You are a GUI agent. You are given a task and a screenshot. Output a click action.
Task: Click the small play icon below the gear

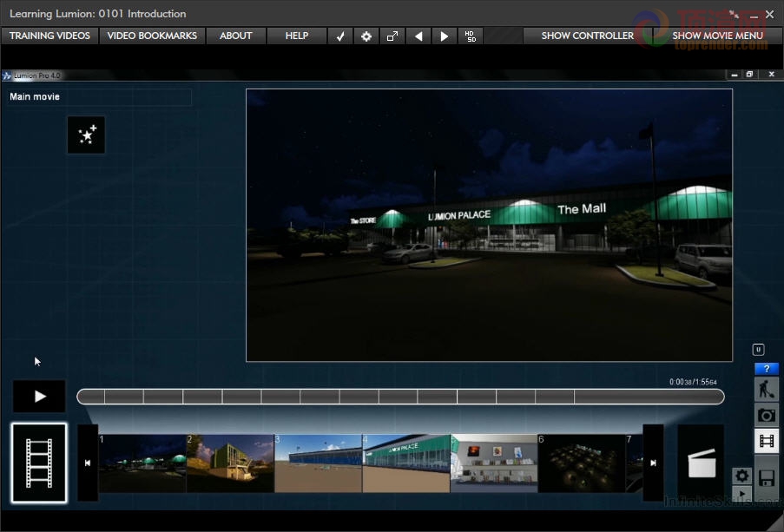742,494
